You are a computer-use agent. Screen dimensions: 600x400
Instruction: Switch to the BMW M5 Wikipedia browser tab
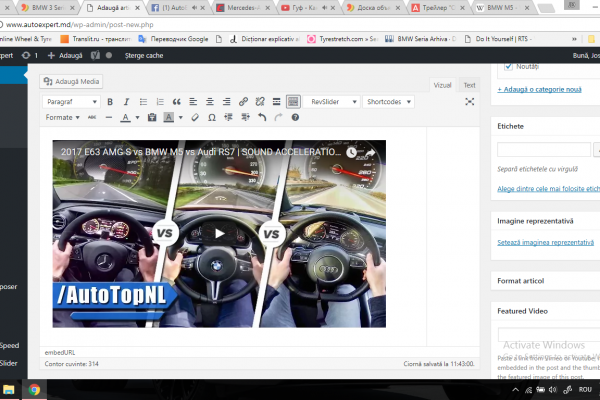coord(503,8)
